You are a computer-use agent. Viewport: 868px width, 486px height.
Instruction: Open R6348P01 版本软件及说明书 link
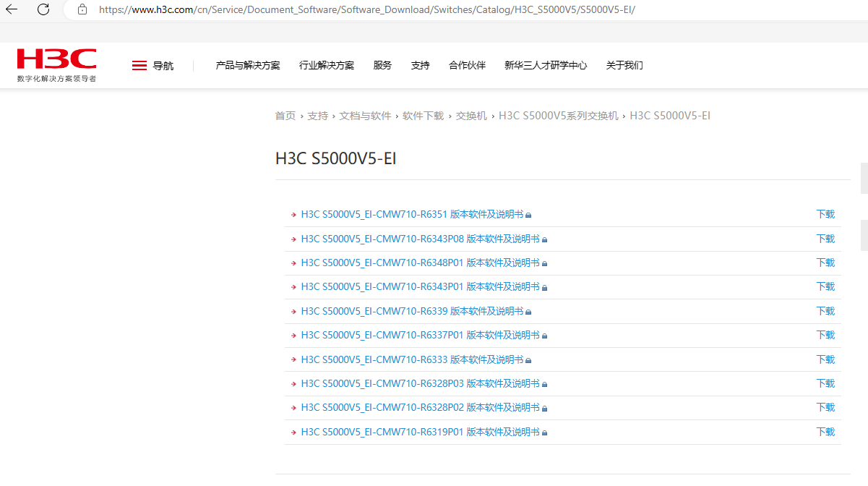tap(420, 263)
